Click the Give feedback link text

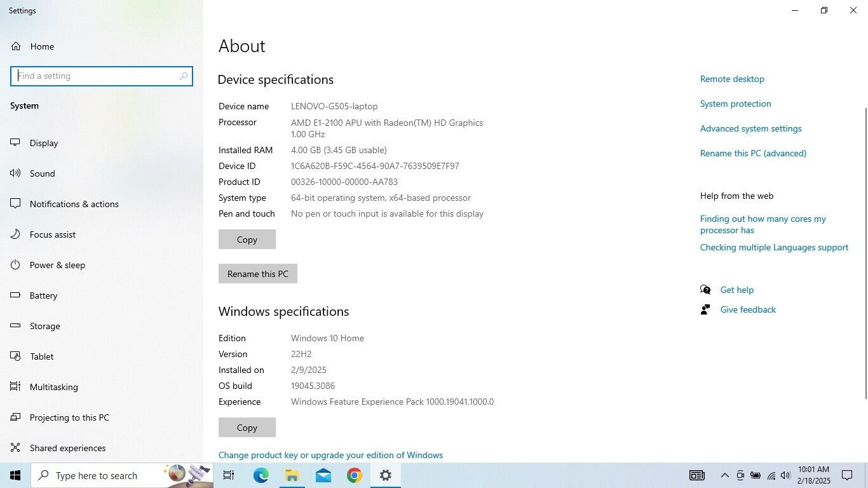tap(748, 309)
